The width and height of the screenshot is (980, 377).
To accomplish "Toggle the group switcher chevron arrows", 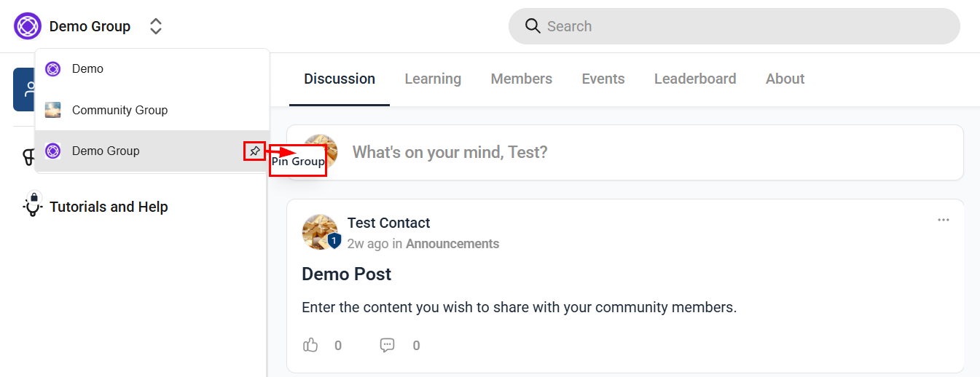I will coord(156,26).
